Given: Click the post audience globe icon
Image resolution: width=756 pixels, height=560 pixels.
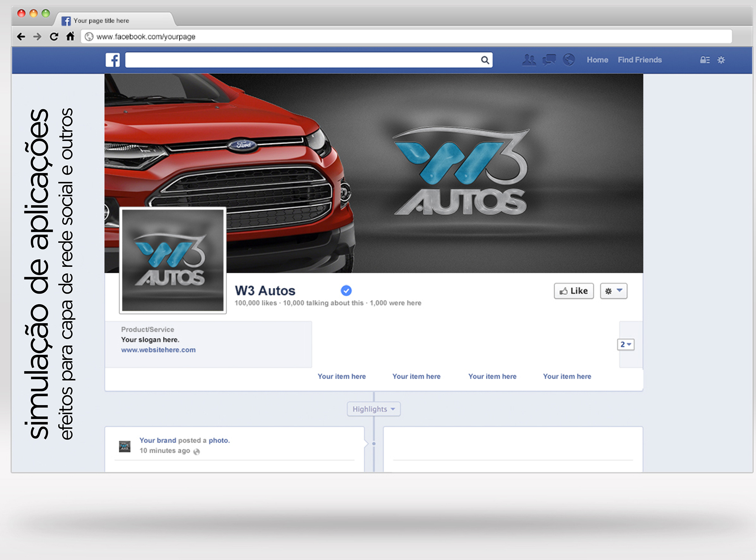Looking at the screenshot, I should (x=196, y=452).
